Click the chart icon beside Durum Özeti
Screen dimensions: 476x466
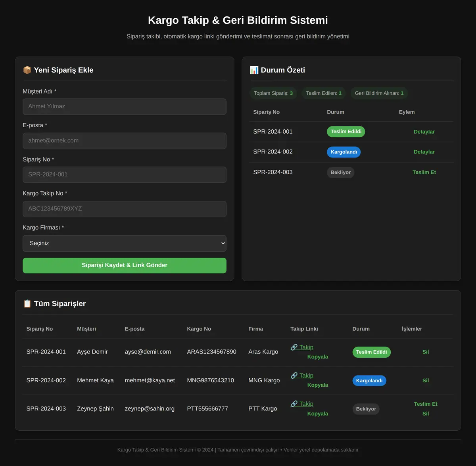(254, 70)
